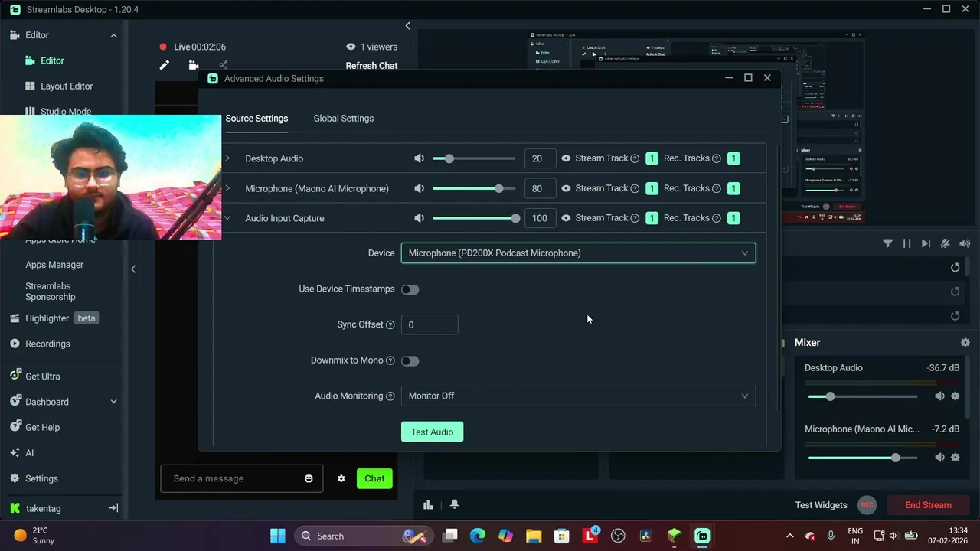Viewport: 980px width, 551px height.
Task: Click the filter funnel icon above sources
Action: pos(887,243)
